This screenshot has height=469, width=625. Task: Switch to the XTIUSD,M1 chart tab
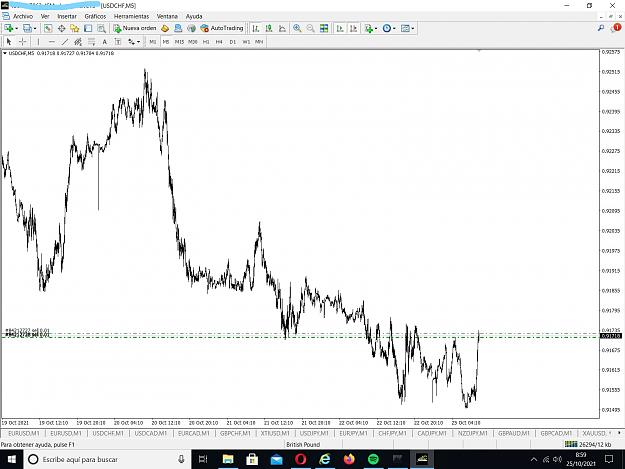275,433
